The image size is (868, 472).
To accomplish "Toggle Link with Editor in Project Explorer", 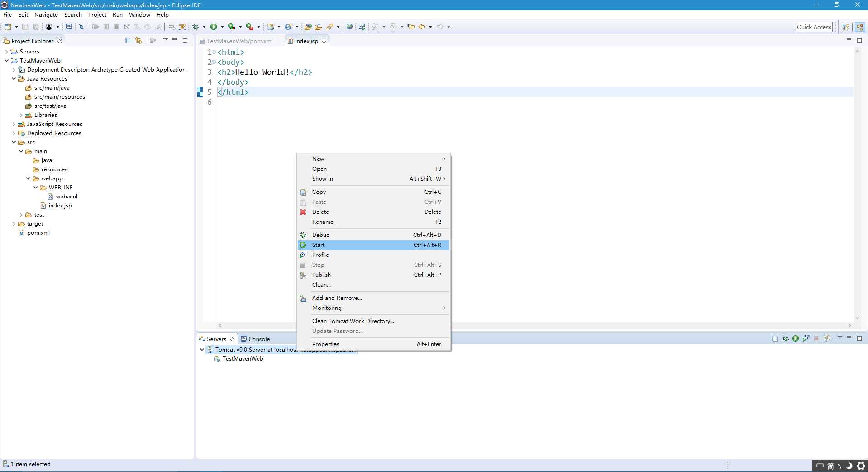I will (x=138, y=40).
